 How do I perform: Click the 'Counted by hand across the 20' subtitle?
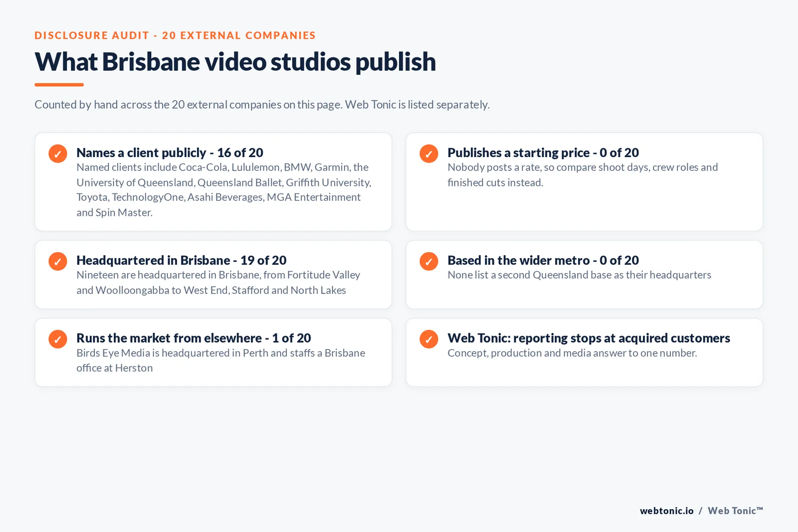point(262,104)
